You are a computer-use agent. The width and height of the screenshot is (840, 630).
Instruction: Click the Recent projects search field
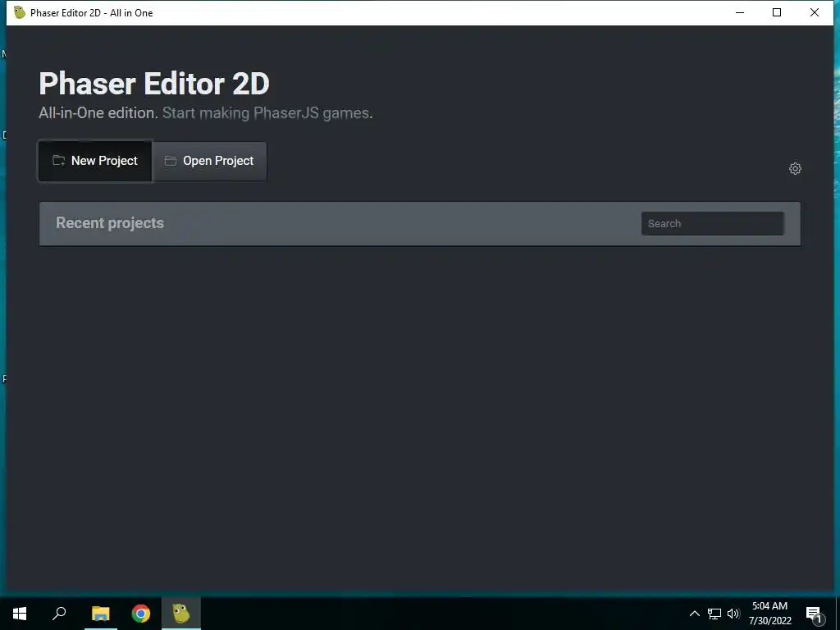(713, 223)
